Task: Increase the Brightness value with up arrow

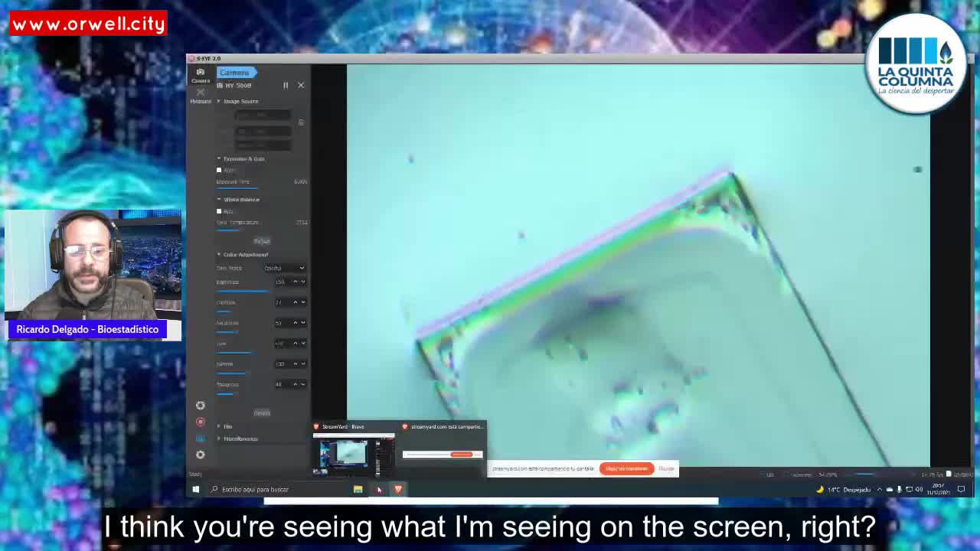Action: click(296, 282)
